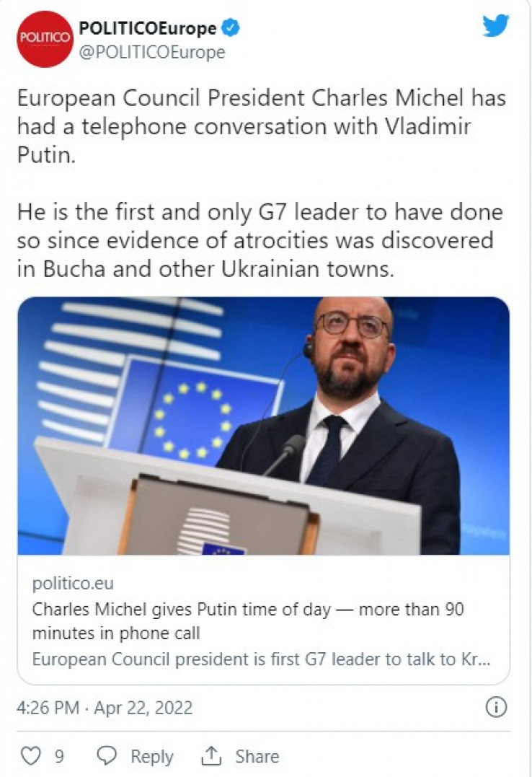
Task: Click the share upload arrow icon
Action: pos(211,756)
